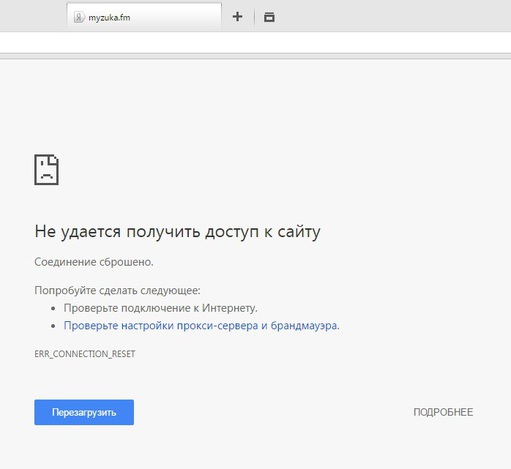Click empty tab strip area right of the icons
511x469 pixels.
coord(393,16)
